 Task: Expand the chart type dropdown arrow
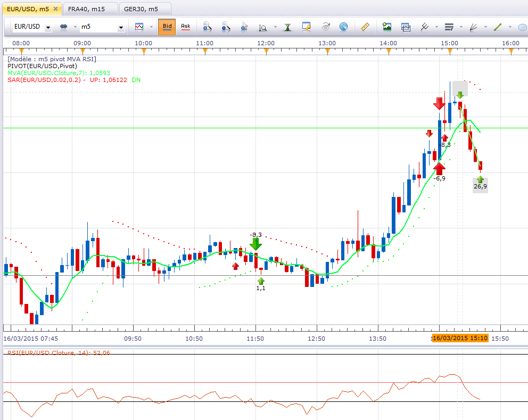[151, 27]
